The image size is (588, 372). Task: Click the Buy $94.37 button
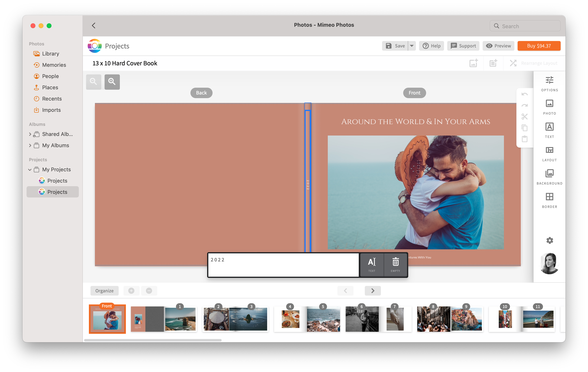click(x=539, y=46)
